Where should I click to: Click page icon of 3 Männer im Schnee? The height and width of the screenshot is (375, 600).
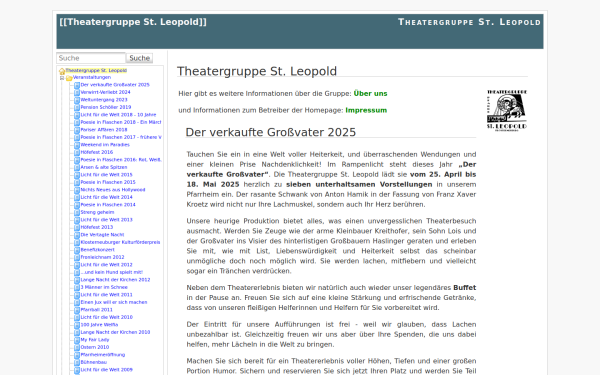coord(77,288)
